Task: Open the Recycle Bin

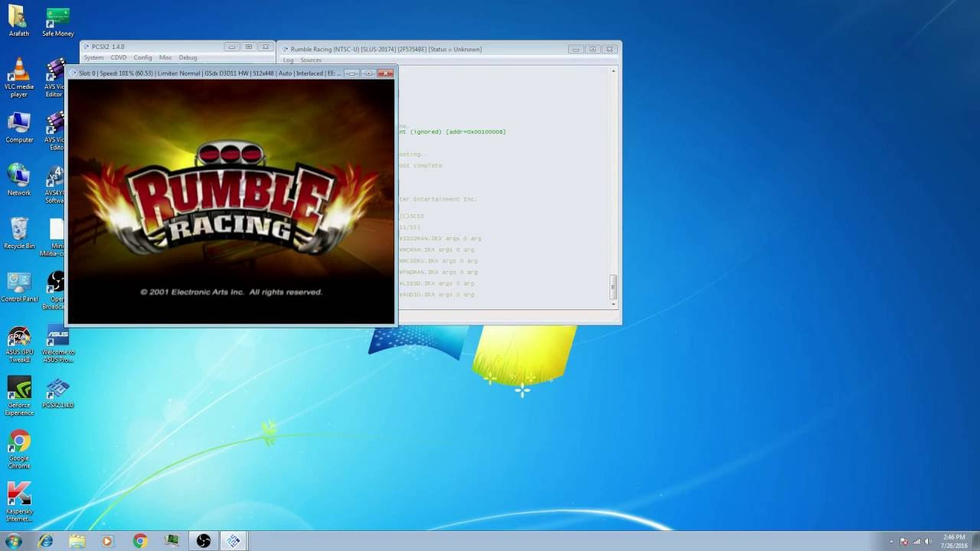Action: tap(18, 233)
